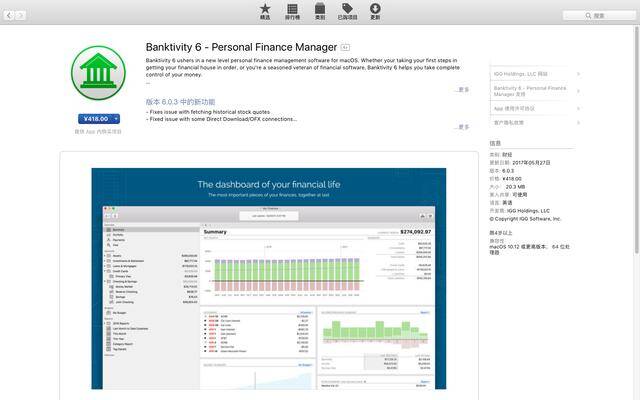Open the dropdown arrow on the ¥418.00 button
This screenshot has width=640, height=400.
(116, 119)
